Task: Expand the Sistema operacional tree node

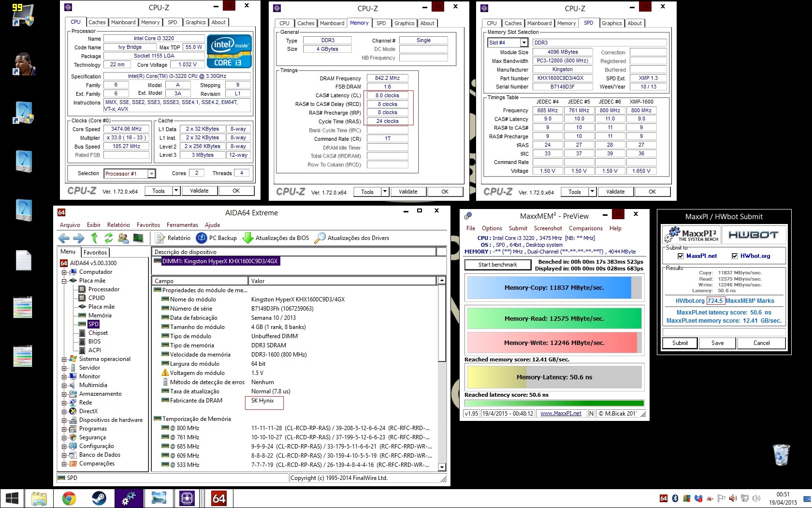Action: (x=64, y=359)
